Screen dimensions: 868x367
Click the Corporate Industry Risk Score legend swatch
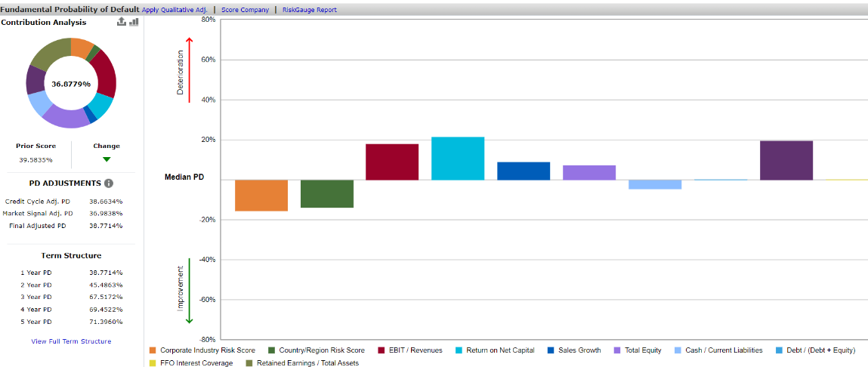point(153,350)
